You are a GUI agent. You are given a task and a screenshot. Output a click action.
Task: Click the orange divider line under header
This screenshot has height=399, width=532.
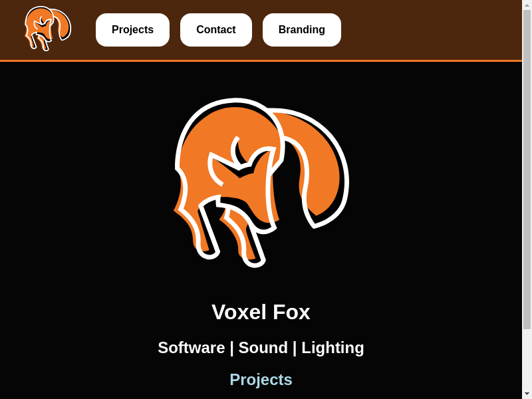(261, 61)
